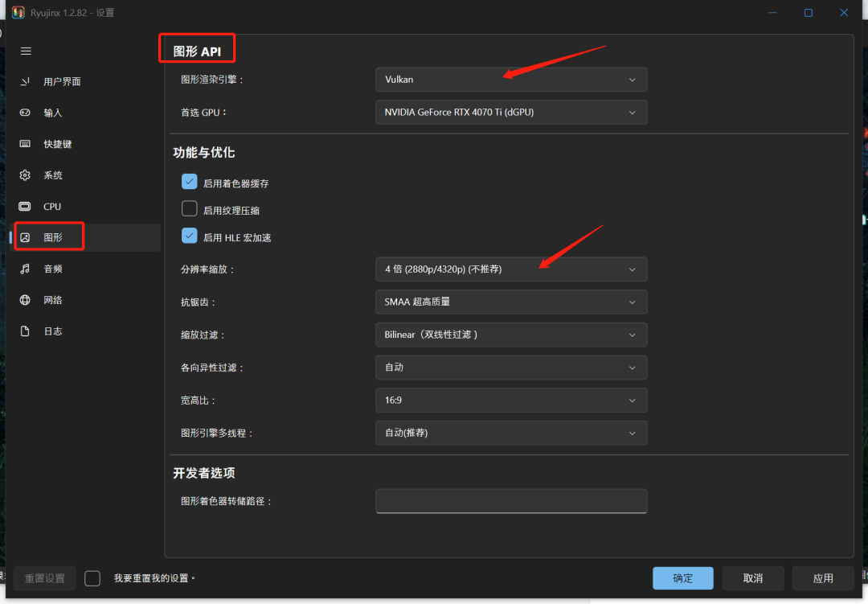Expand the 分辨率缩放 dropdown
Viewport: 868px width, 604px height.
(x=510, y=269)
